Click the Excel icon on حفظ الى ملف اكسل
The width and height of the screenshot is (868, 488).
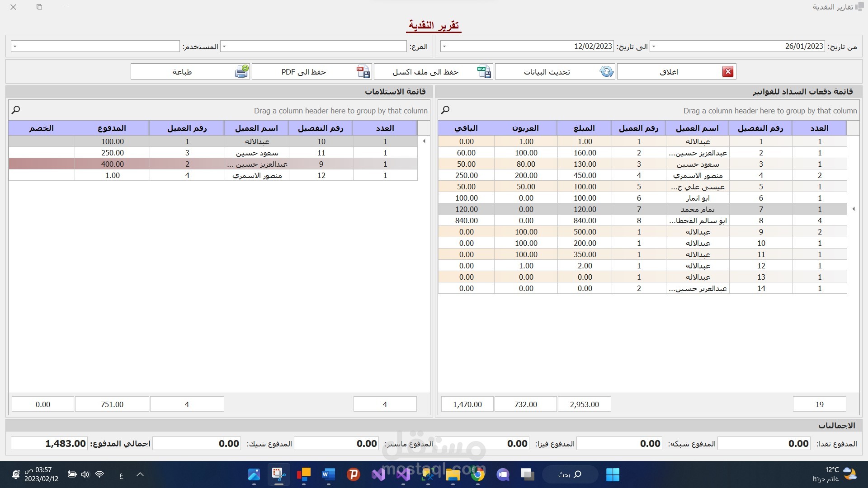pos(484,71)
